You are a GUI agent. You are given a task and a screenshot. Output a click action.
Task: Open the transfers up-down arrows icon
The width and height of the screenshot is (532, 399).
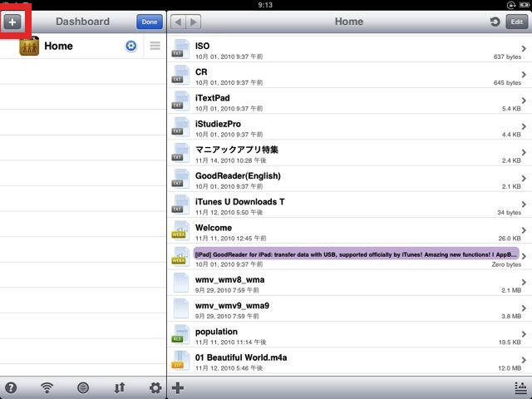120,387
